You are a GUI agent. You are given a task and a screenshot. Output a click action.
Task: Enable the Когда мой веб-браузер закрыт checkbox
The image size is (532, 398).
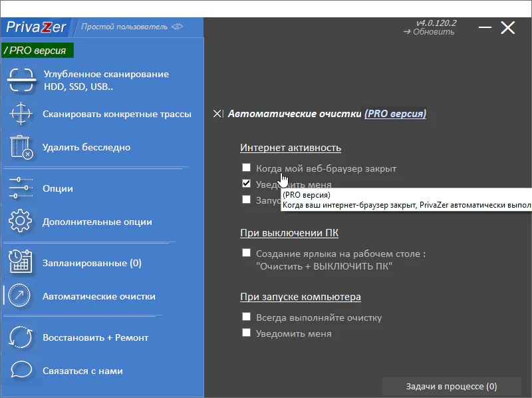247,168
